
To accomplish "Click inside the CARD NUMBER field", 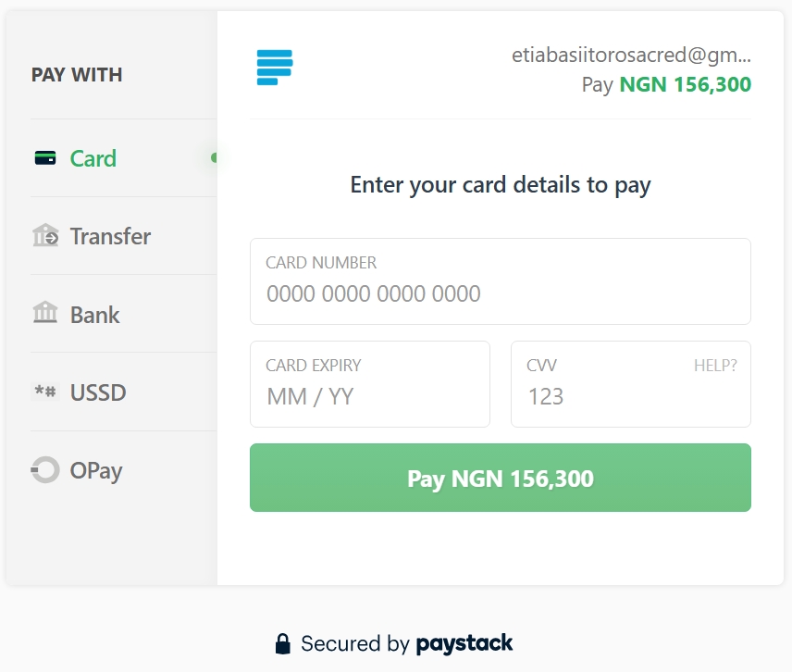I will pos(500,293).
